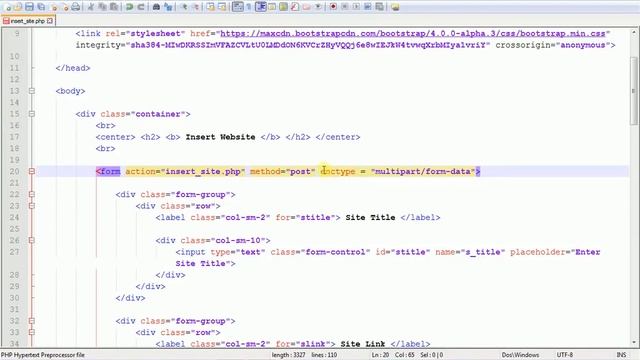The image size is (640, 360).
Task: Click the Close document toolbar icon
Action: tap(54, 7)
